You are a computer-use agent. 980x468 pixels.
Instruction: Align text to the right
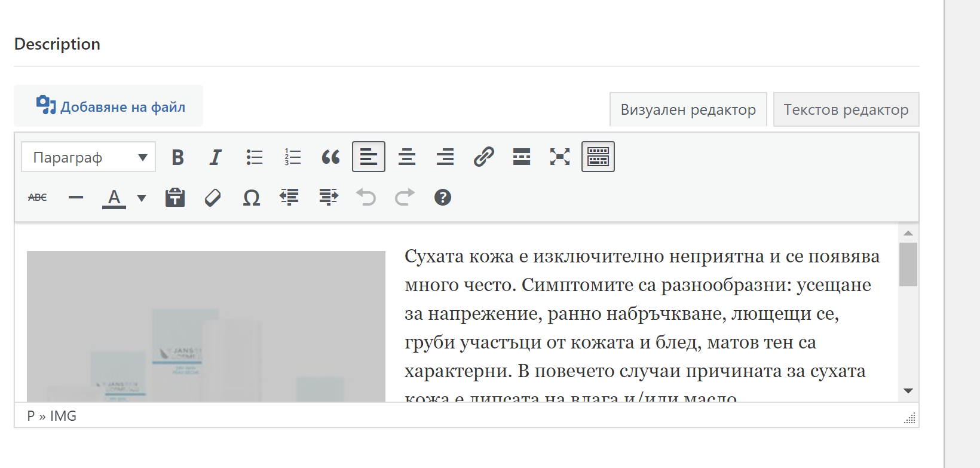[445, 157]
